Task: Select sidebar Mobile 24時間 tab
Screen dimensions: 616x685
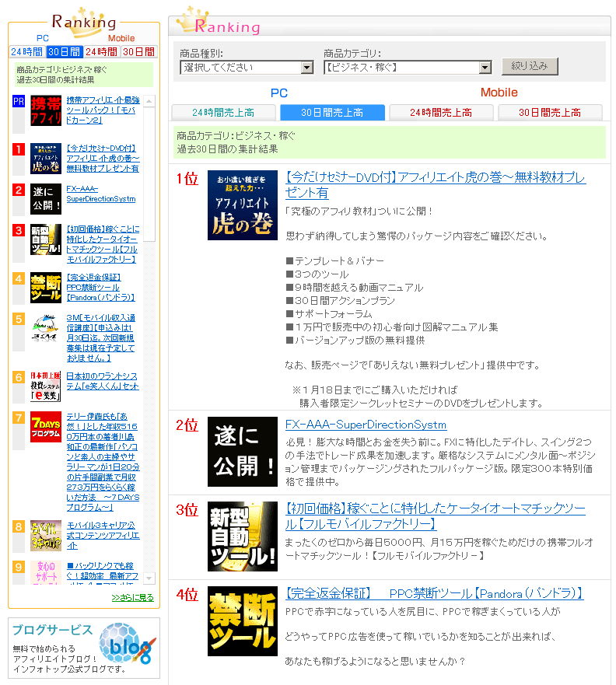Action: coord(101,51)
